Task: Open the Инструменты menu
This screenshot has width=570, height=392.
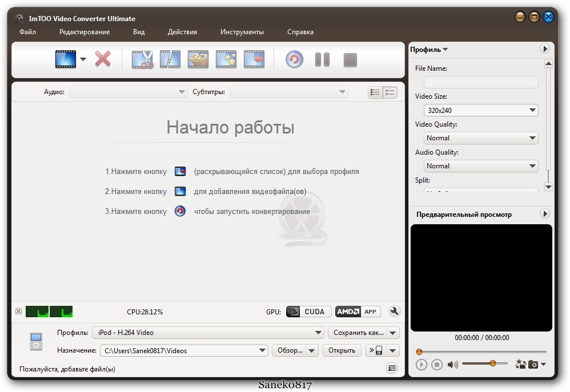Action: tap(242, 32)
